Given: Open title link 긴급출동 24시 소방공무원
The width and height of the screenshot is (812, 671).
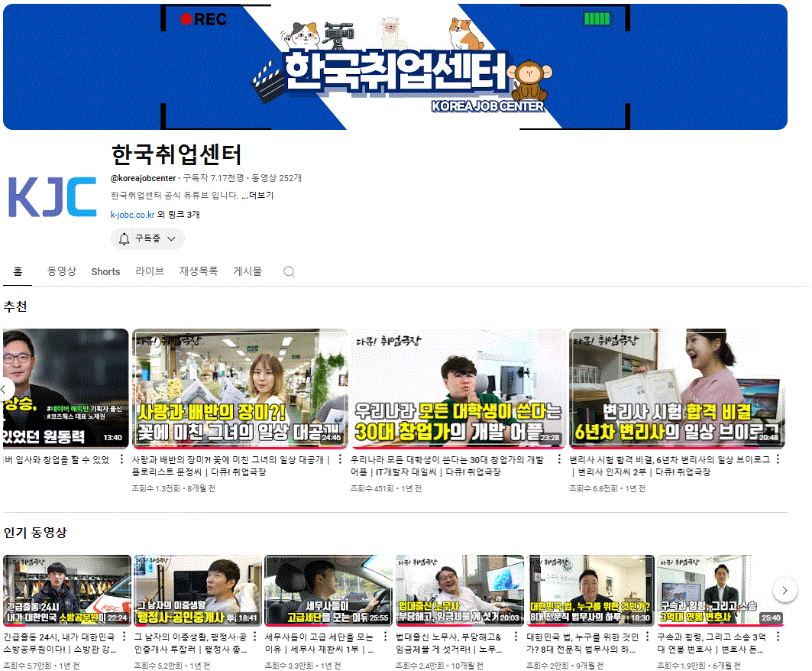Looking at the screenshot, I should (60, 643).
